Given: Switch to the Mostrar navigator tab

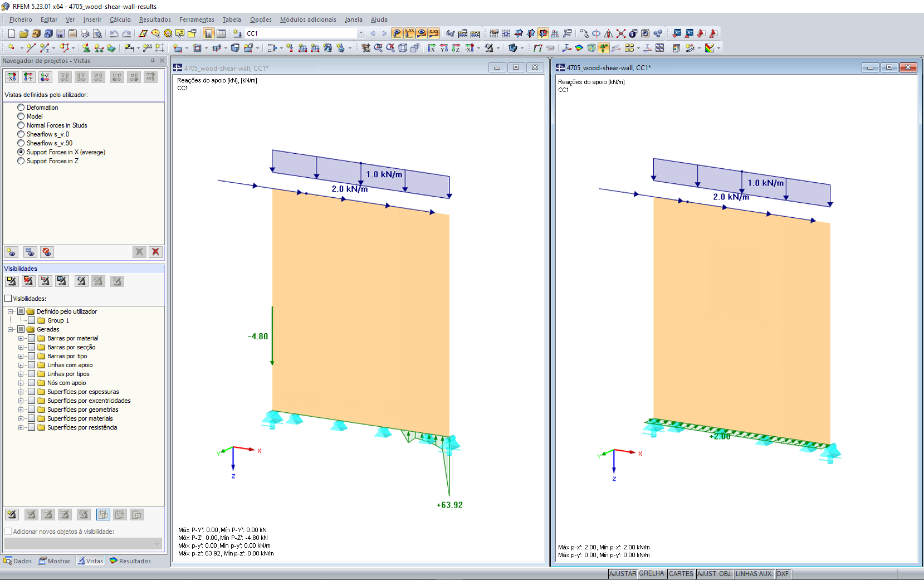Looking at the screenshot, I should pyautogui.click(x=55, y=561).
